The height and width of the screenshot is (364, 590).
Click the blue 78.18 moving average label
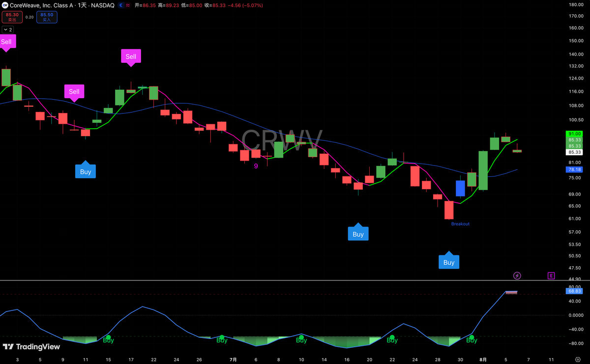click(575, 169)
